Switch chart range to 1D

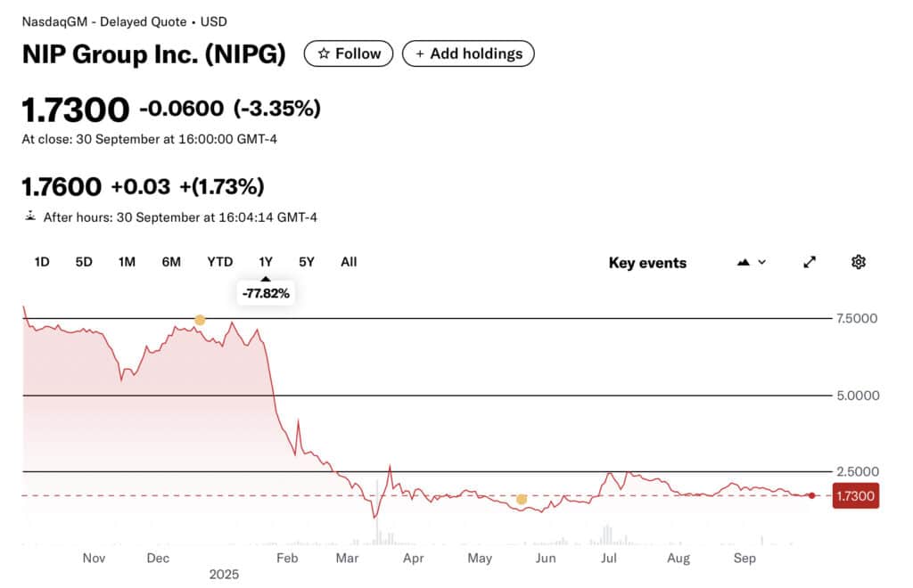coord(42,262)
